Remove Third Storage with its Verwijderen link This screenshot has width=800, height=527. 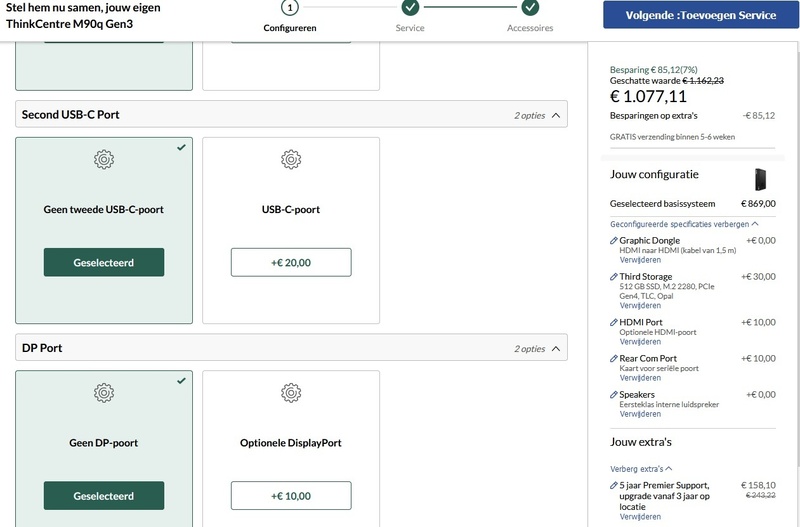click(x=640, y=305)
